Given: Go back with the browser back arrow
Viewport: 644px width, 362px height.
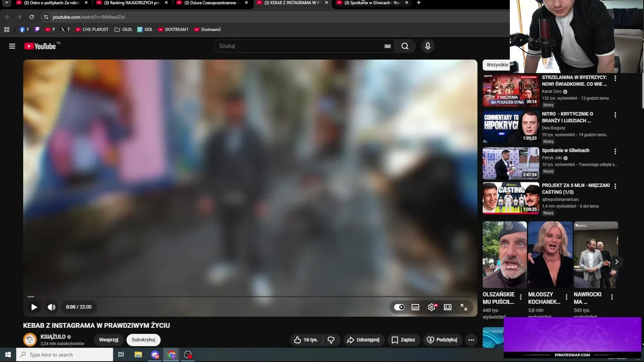Looking at the screenshot, I should pyautogui.click(x=7, y=17).
